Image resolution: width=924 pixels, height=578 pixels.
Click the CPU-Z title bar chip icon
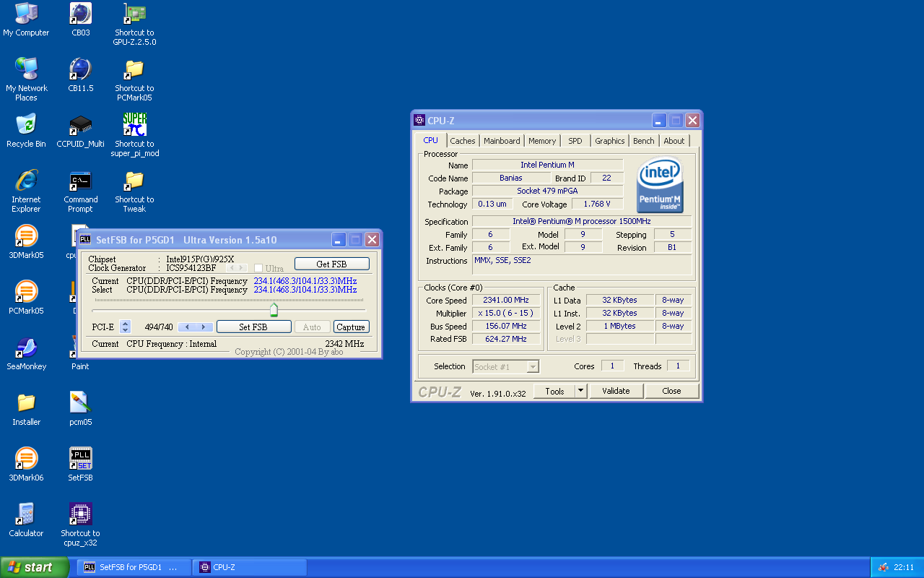(x=419, y=121)
